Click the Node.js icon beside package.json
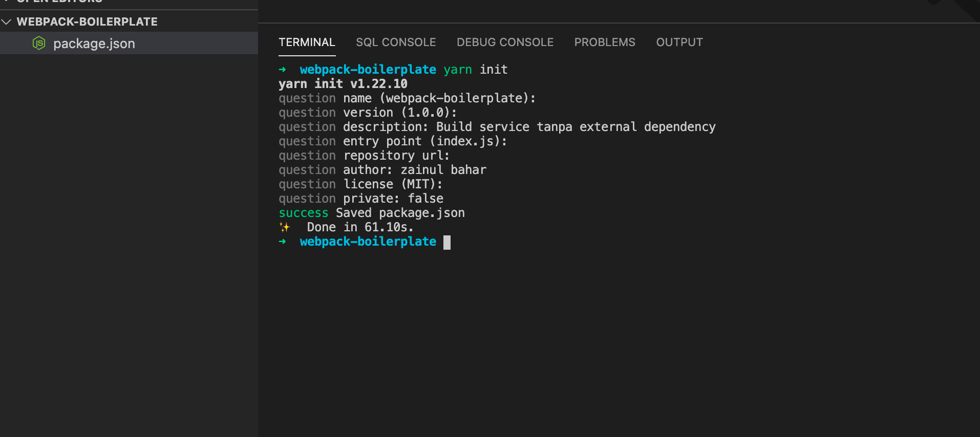 39,43
